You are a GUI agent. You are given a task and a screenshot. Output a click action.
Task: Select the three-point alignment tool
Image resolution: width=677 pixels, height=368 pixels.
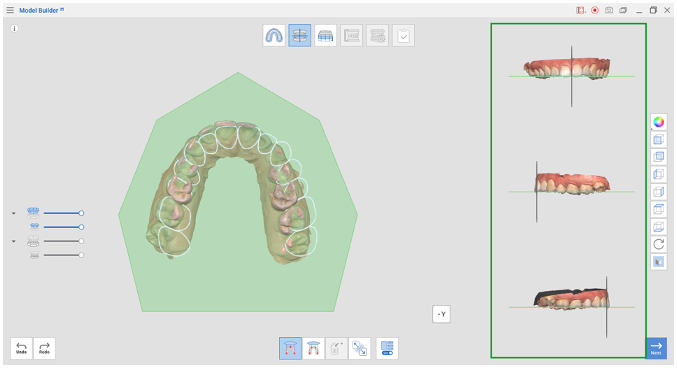[290, 349]
